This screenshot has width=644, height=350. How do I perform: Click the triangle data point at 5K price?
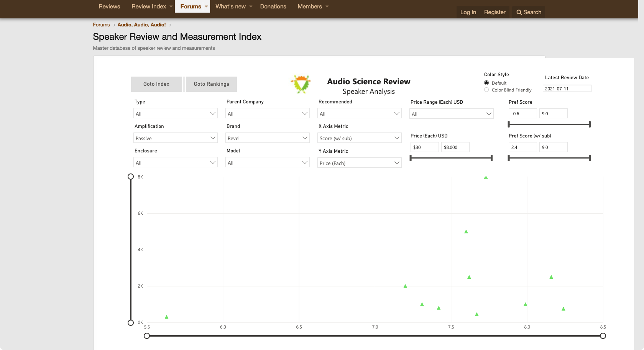(466, 232)
